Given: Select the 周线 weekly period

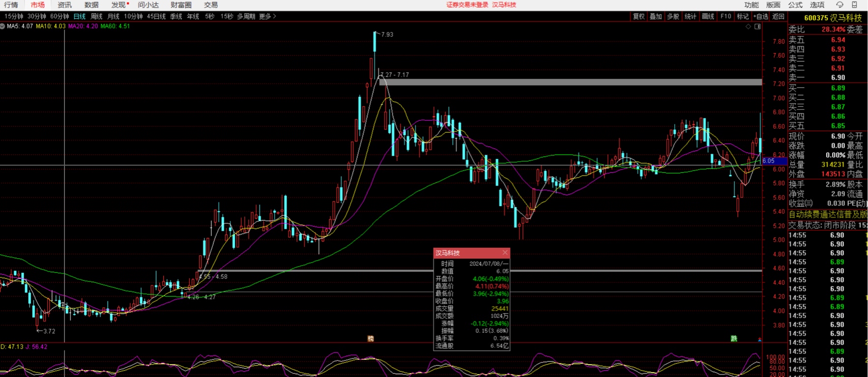Looking at the screenshot, I should pos(96,16).
